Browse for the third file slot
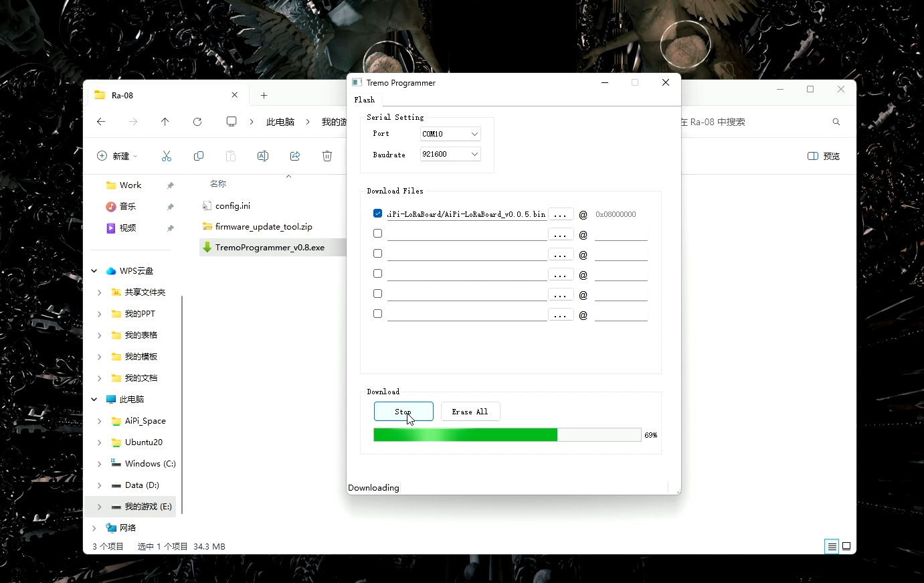Screen dimensions: 924x583 (561, 254)
